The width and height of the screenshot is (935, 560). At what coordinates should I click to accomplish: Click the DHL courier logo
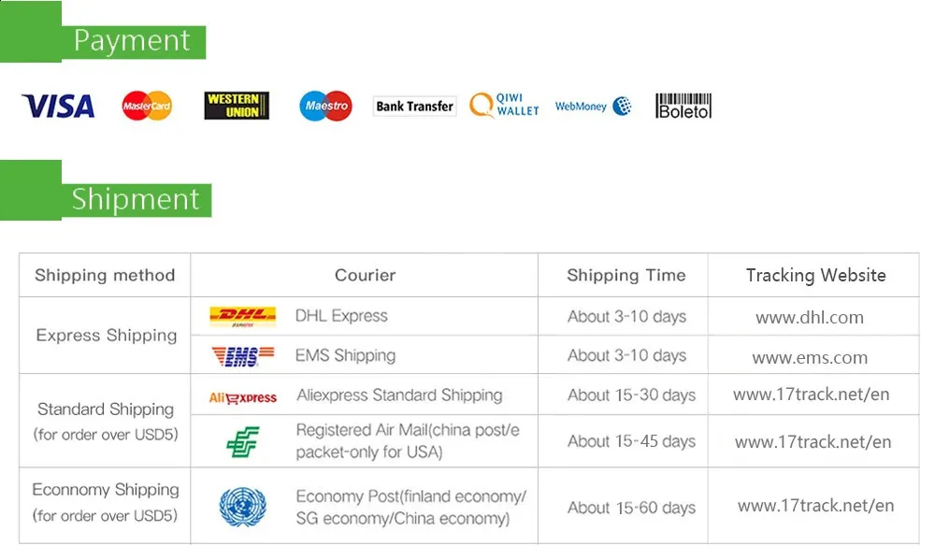coord(243,317)
